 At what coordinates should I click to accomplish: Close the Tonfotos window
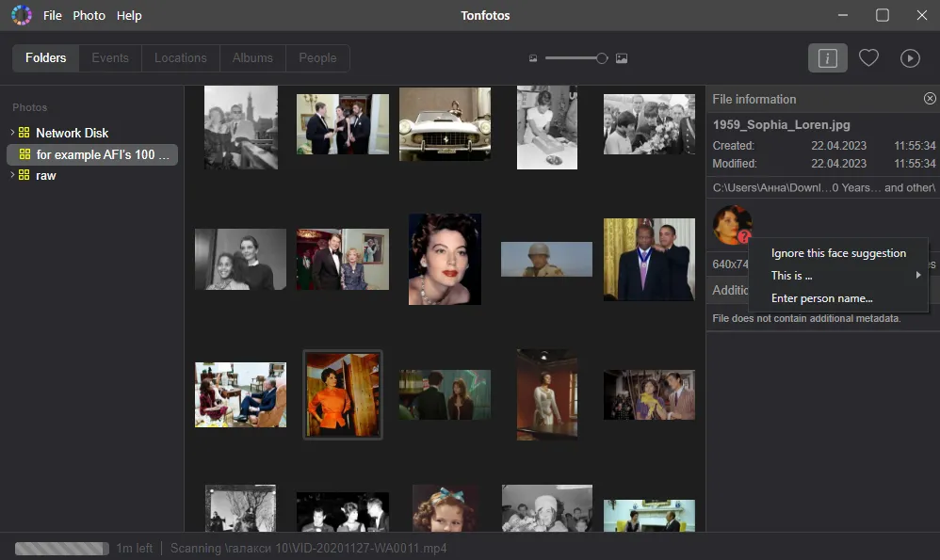click(x=922, y=15)
